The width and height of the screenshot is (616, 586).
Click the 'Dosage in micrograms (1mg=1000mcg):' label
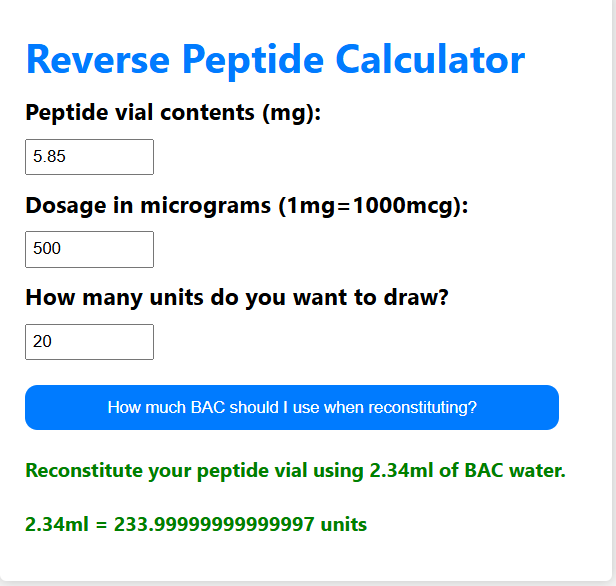click(247, 206)
